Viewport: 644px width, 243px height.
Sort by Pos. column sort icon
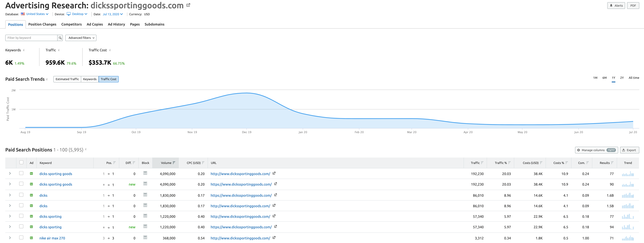click(114, 163)
